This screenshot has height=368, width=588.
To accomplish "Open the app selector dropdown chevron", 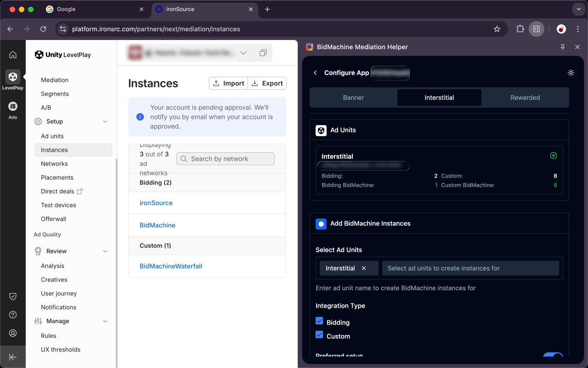I will [x=243, y=53].
